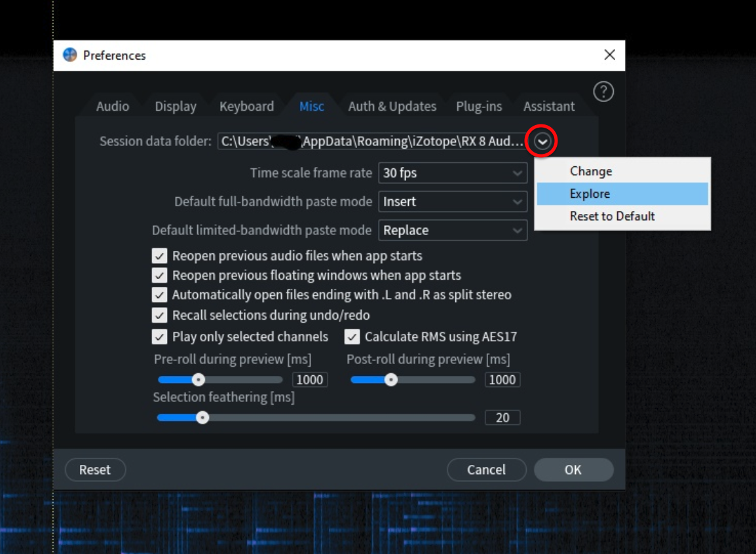Screen dimensions: 756x554
Task: Confirm preferences with OK button
Action: tap(573, 470)
